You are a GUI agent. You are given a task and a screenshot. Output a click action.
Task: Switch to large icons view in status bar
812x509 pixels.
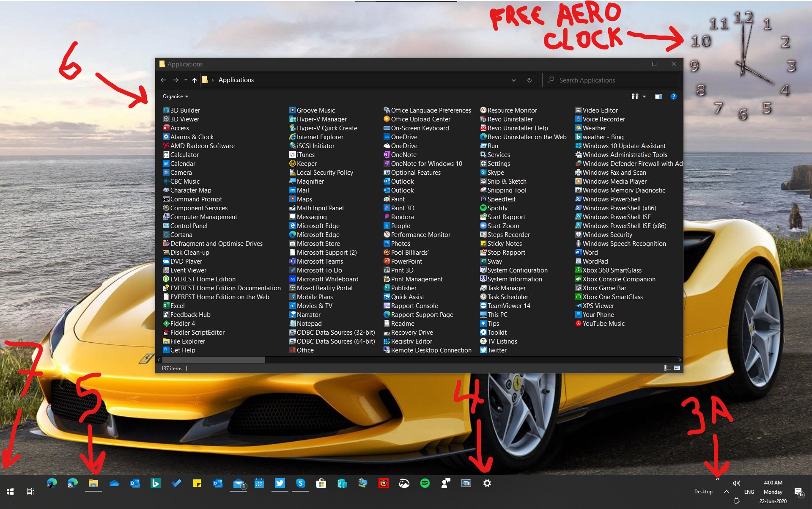[x=677, y=368]
